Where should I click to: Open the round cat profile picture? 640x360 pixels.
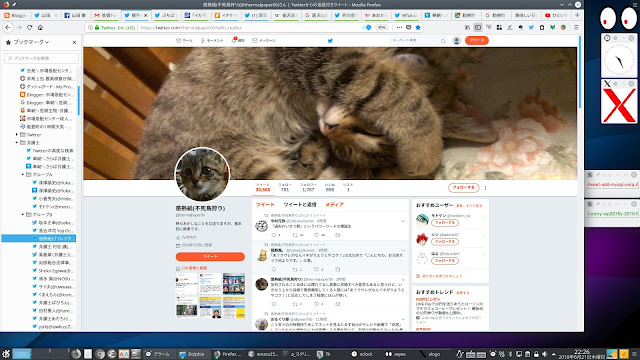(x=202, y=174)
